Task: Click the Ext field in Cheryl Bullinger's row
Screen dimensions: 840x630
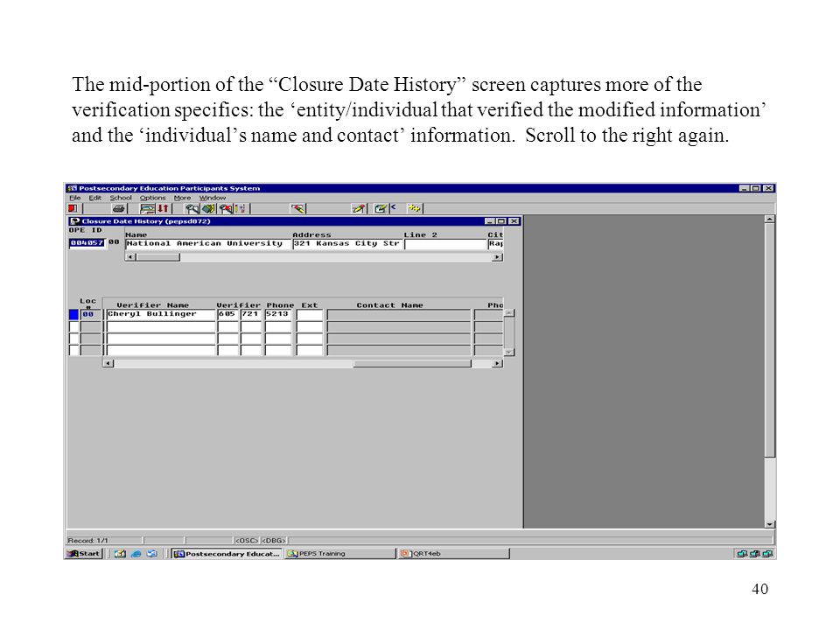Action: [x=310, y=314]
